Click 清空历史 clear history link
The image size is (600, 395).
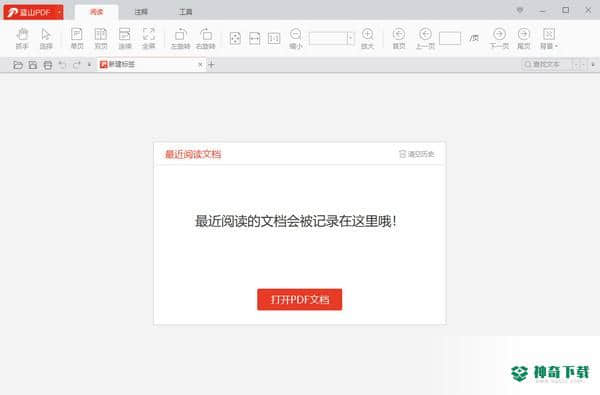416,154
